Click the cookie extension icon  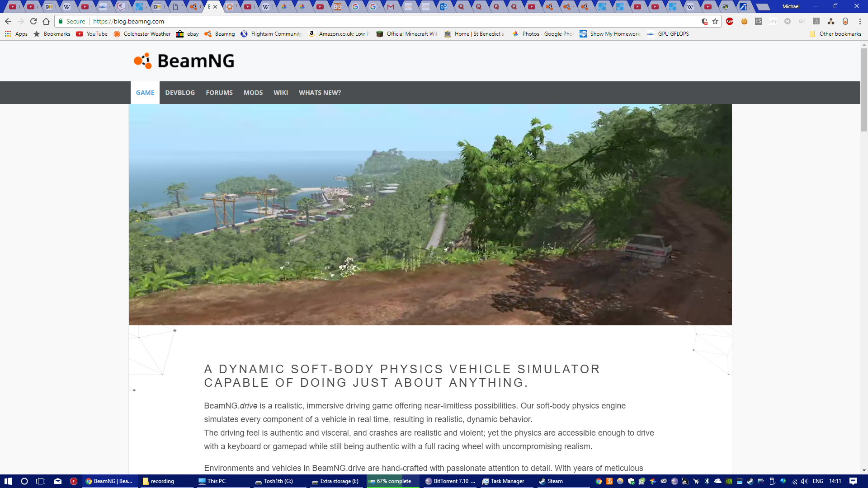coord(744,21)
